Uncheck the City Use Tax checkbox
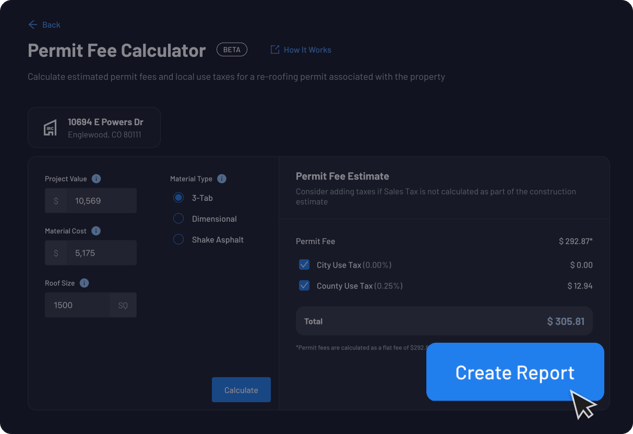Screen dimensions: 633x434 tap(304, 265)
